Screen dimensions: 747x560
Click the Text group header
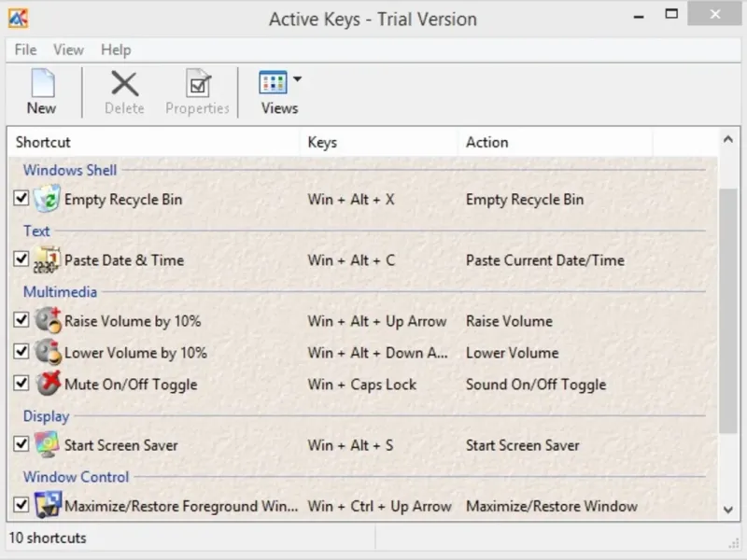pyautogui.click(x=36, y=231)
